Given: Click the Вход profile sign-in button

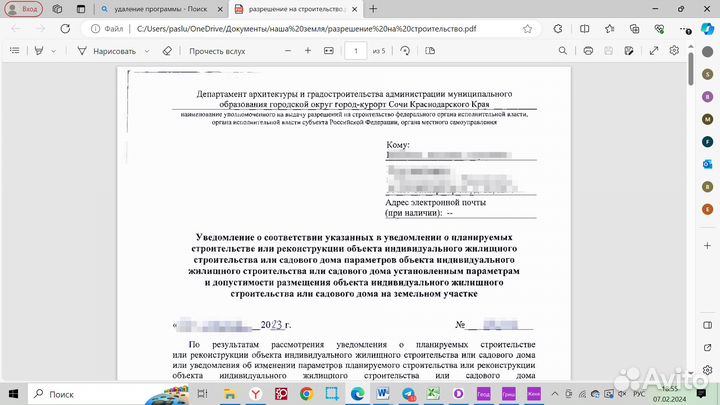Looking at the screenshot, I should (x=23, y=9).
